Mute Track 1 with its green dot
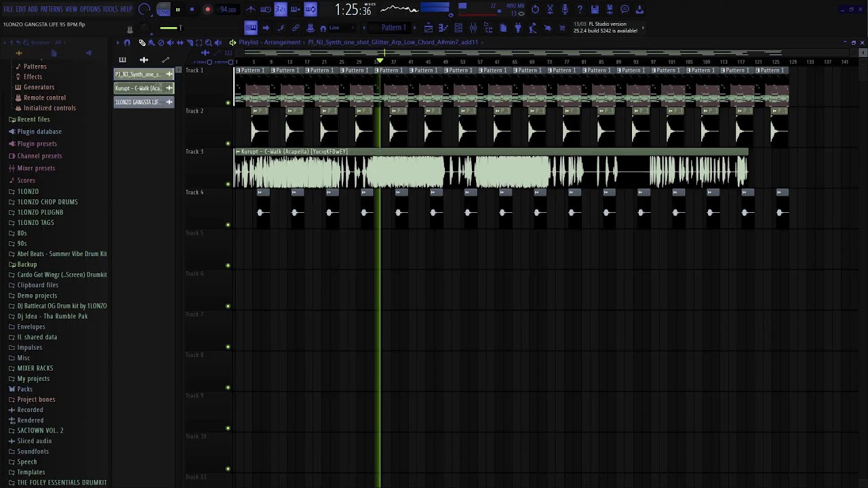Screen dimensions: 868x488 pos(228,103)
